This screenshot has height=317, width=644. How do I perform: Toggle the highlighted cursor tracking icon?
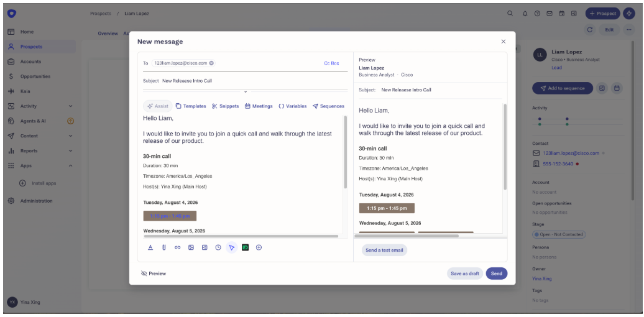232,247
